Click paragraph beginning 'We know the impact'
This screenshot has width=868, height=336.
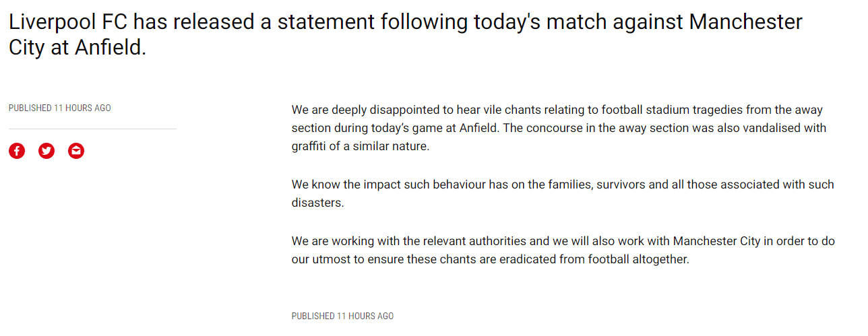click(563, 193)
